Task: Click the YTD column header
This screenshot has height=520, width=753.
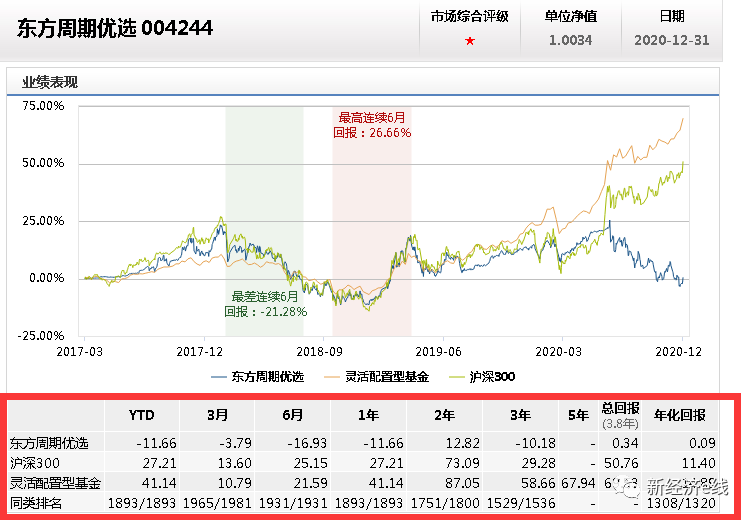Action: coord(142,415)
